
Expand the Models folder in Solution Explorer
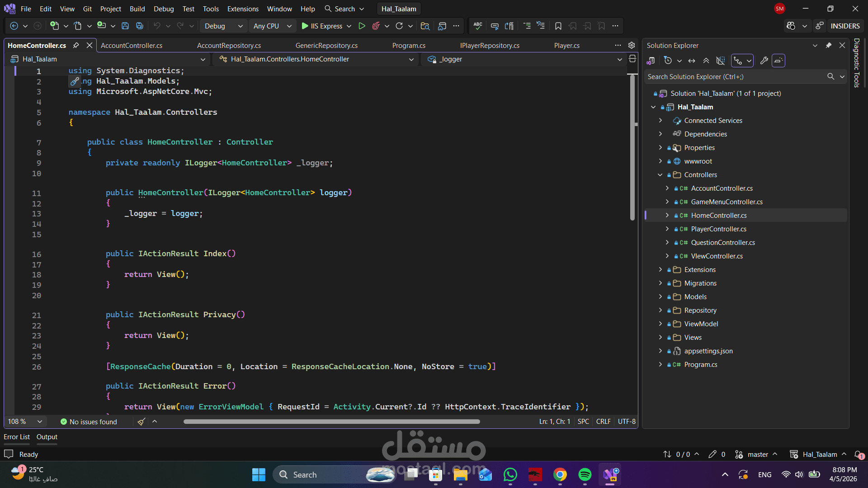click(660, 297)
